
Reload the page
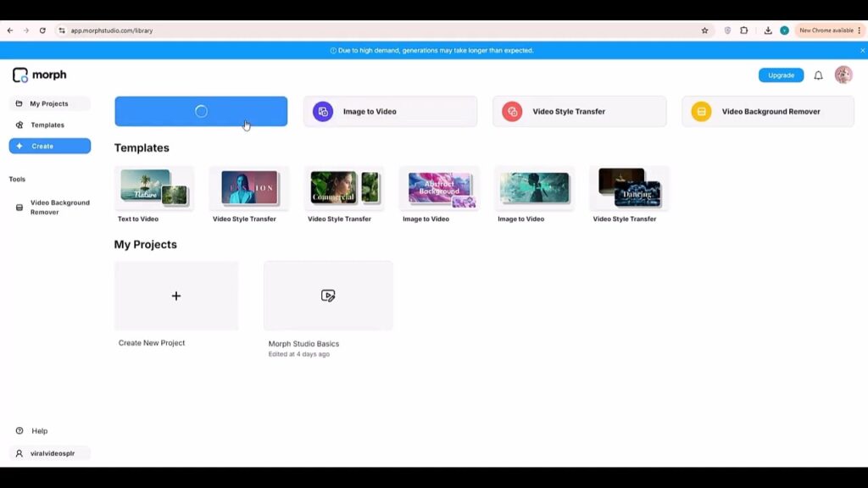coord(42,30)
